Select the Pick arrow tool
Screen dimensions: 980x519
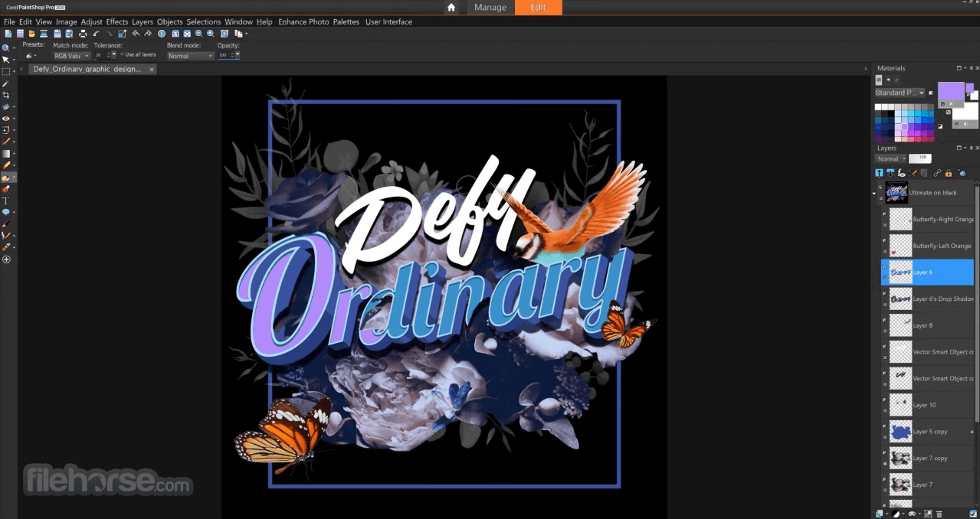click(5, 59)
